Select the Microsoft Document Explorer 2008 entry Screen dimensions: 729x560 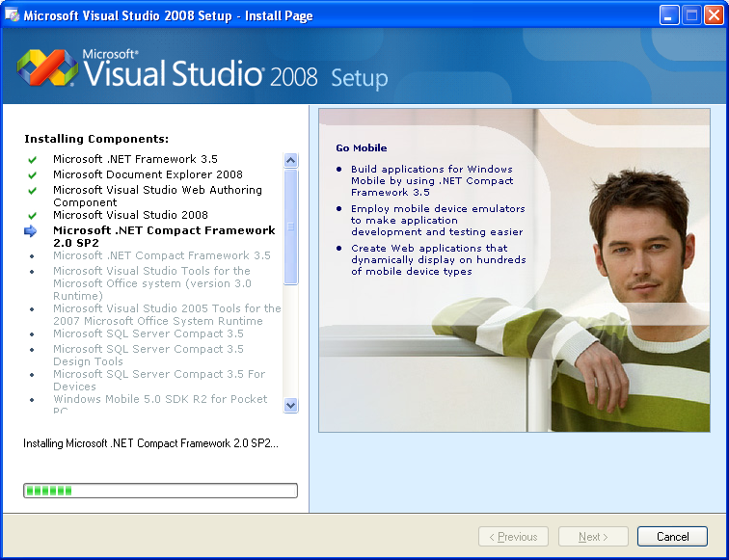148,174
